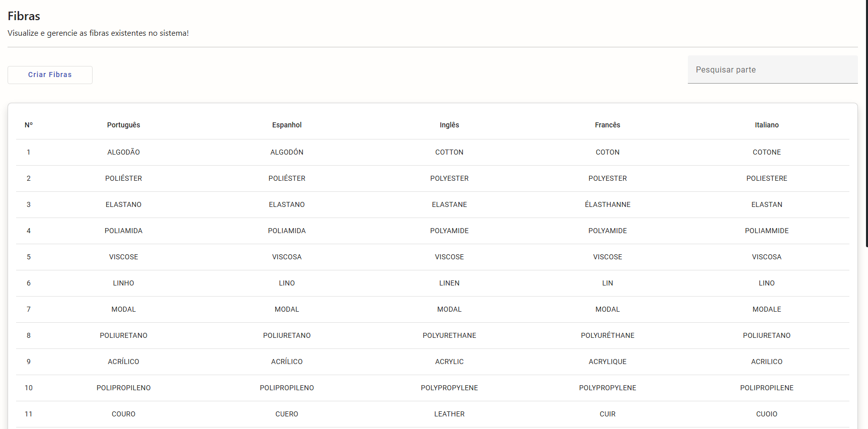Viewport: 868px width, 429px height.
Task: Click the Francês column header
Action: click(x=607, y=125)
